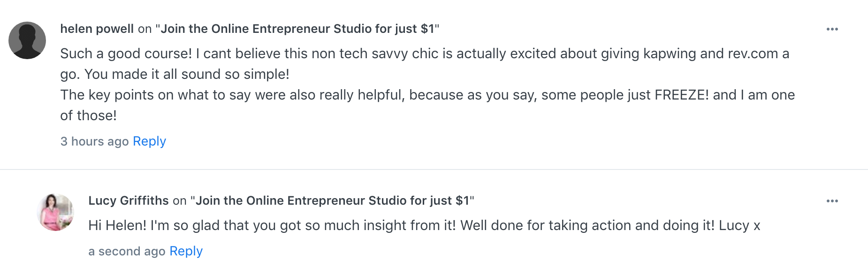Click the "3 hours ago" timestamp
Viewport: 868px width, 277px height.
pyautogui.click(x=94, y=141)
